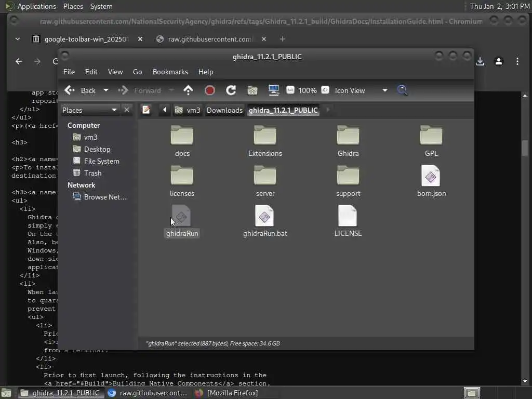Screen dimensions: 532x399
Task: Open Chromium profile icon
Action: pos(499,61)
